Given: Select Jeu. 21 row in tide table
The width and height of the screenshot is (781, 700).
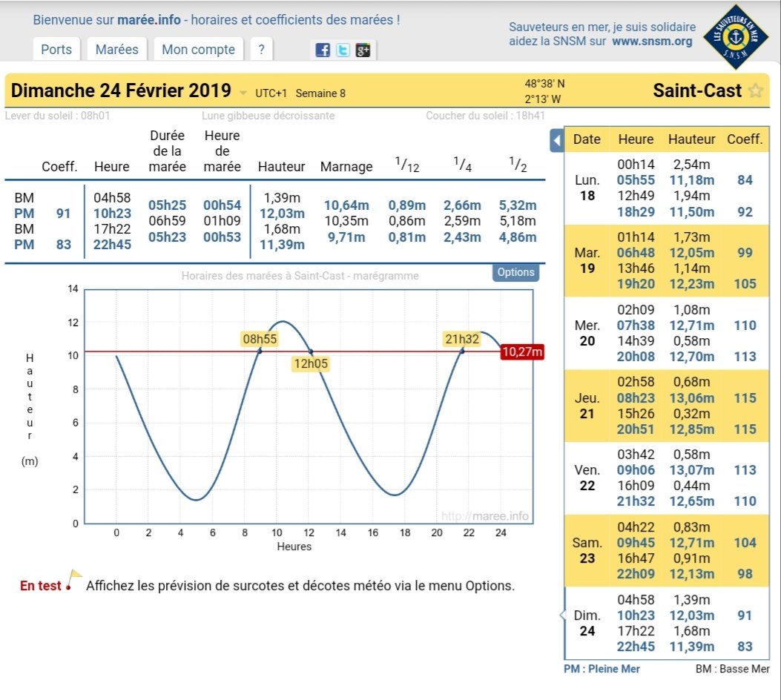Looking at the screenshot, I should coord(667,406).
